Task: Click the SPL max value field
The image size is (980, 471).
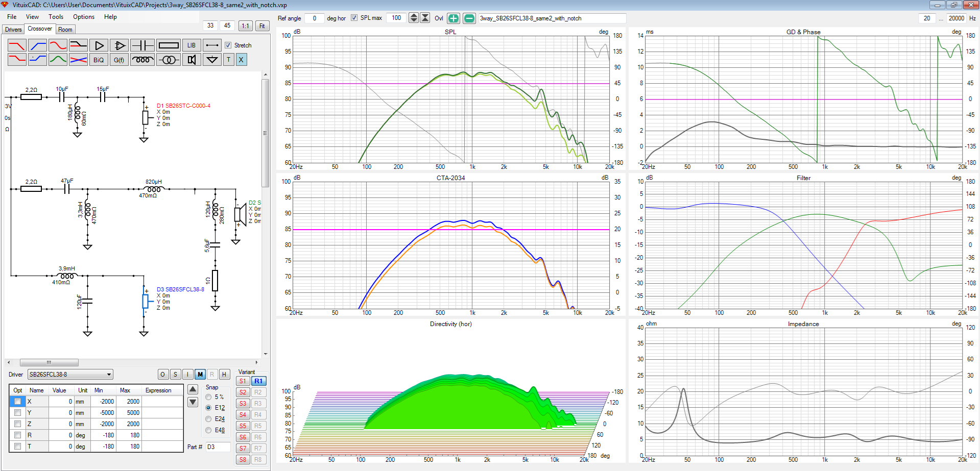Action: tap(396, 18)
